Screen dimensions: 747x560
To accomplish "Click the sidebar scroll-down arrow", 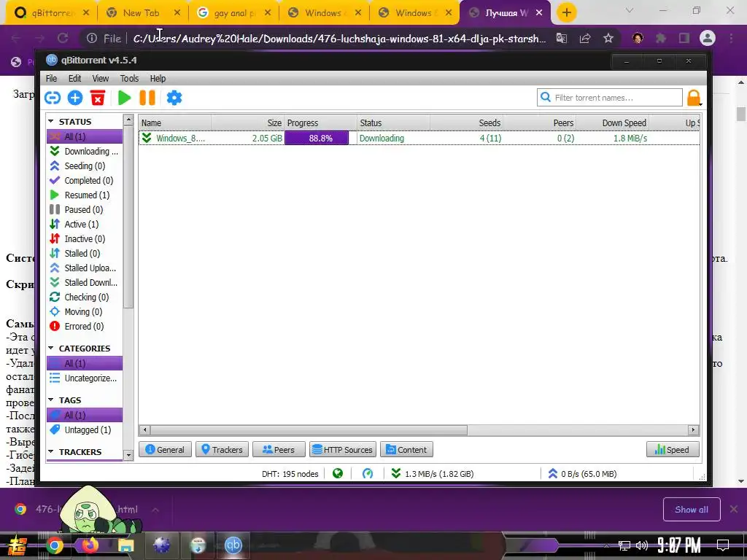I will (x=128, y=456).
